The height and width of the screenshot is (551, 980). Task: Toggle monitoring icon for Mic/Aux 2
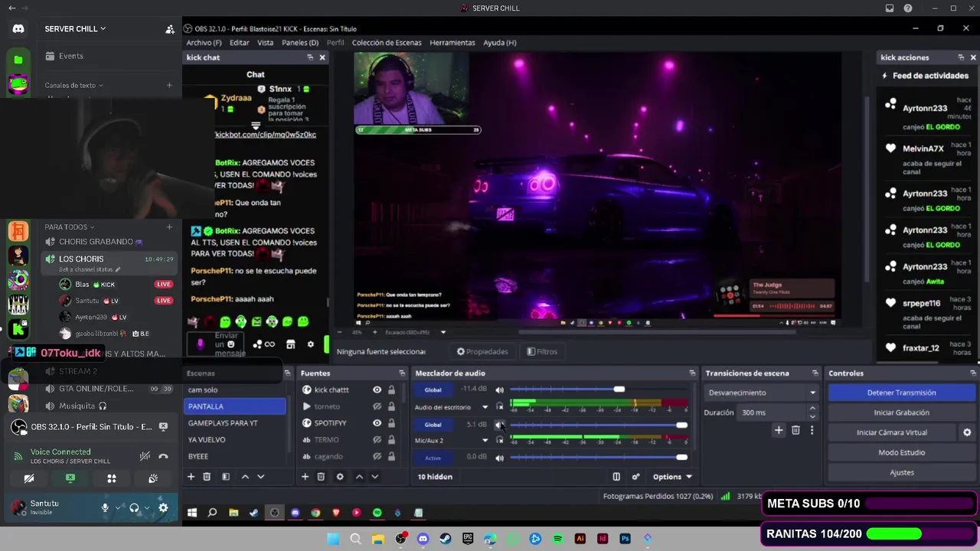500,441
